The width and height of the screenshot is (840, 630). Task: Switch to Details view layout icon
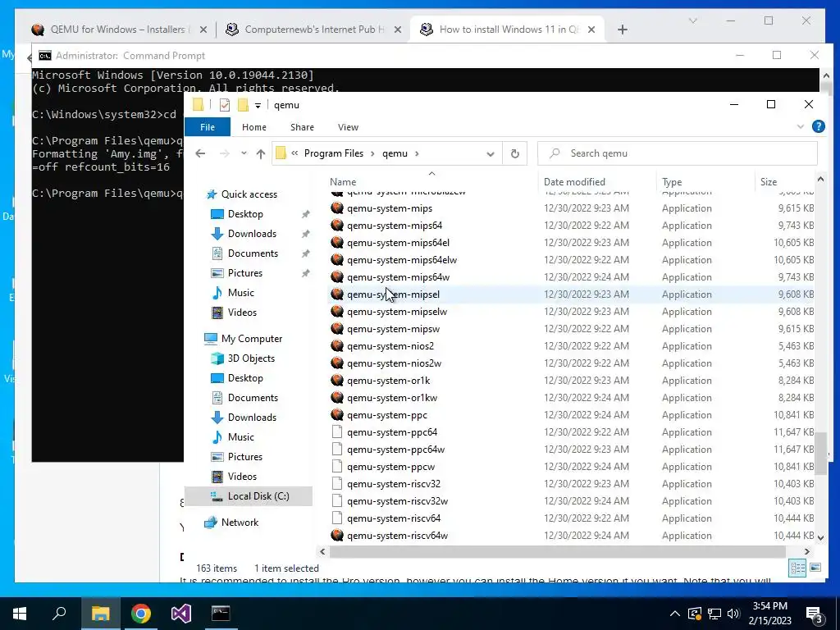click(x=797, y=568)
